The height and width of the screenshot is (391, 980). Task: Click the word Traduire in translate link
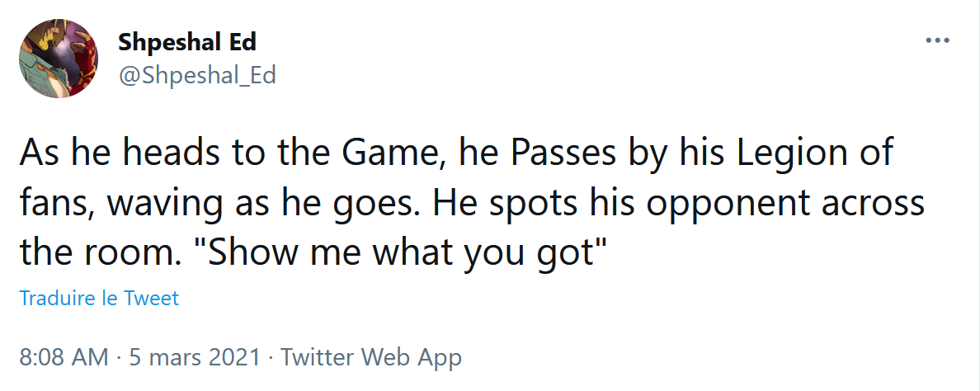click(x=58, y=298)
